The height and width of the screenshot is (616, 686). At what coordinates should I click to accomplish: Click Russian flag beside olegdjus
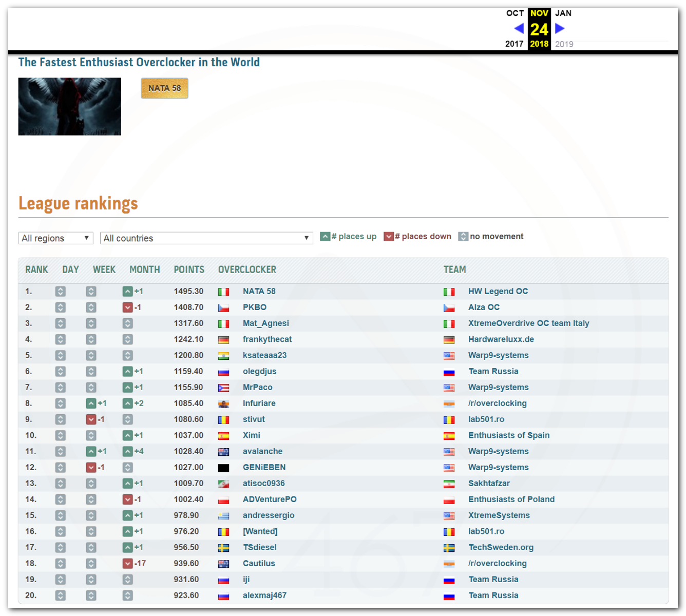click(x=223, y=372)
